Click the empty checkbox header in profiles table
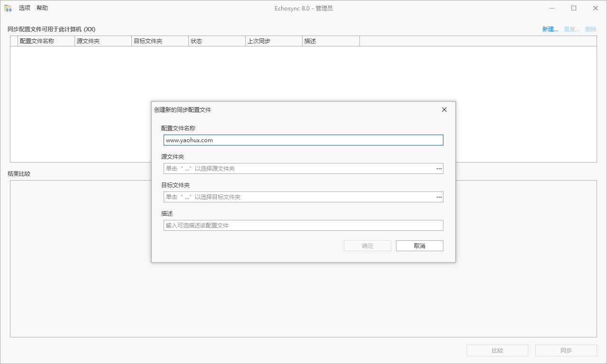The height and width of the screenshot is (364, 607). click(13, 41)
